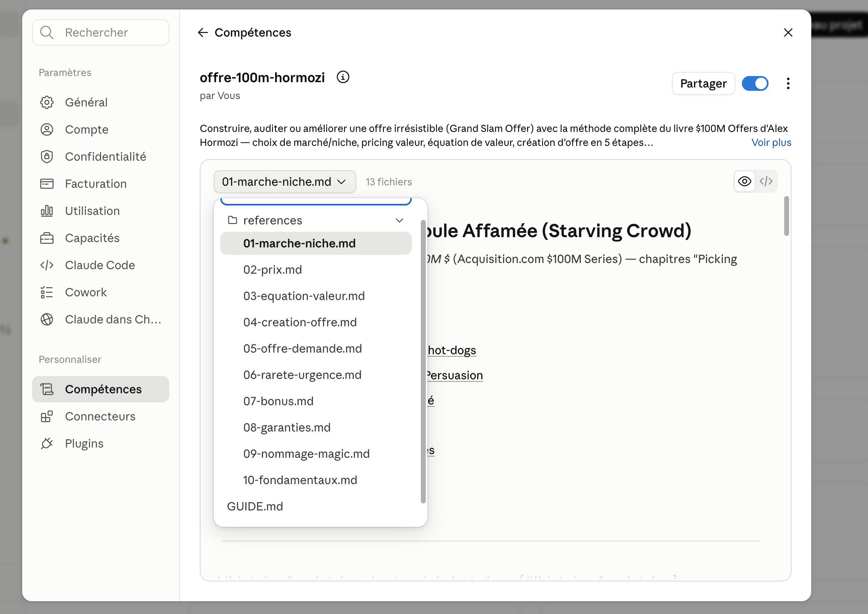The width and height of the screenshot is (868, 614).
Task: Open Claude Code settings
Action: click(101, 265)
